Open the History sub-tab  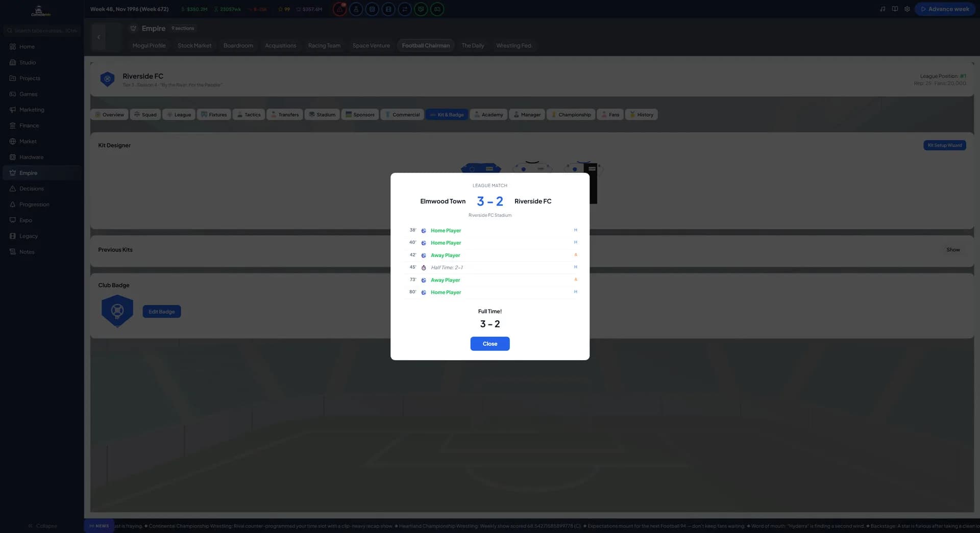click(641, 115)
